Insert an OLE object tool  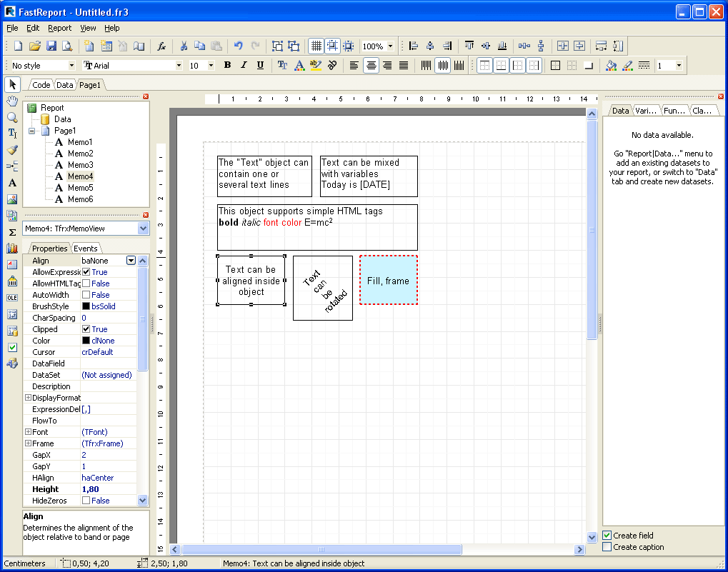pos(13,298)
